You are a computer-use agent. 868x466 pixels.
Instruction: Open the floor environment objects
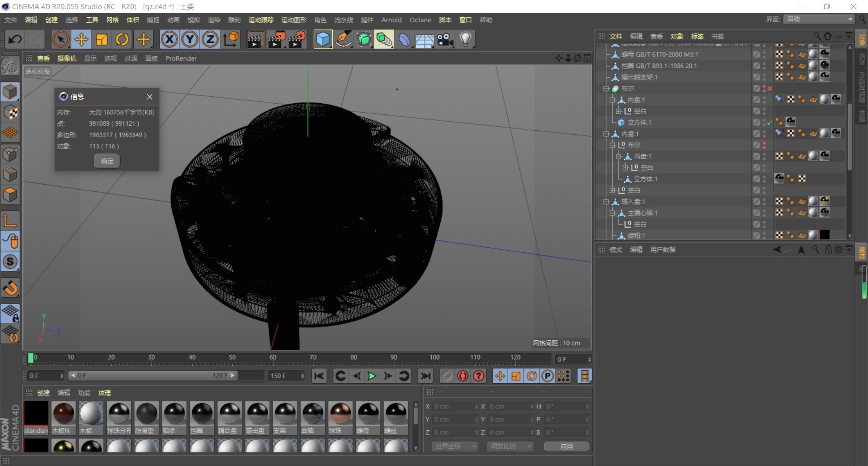coord(425,39)
